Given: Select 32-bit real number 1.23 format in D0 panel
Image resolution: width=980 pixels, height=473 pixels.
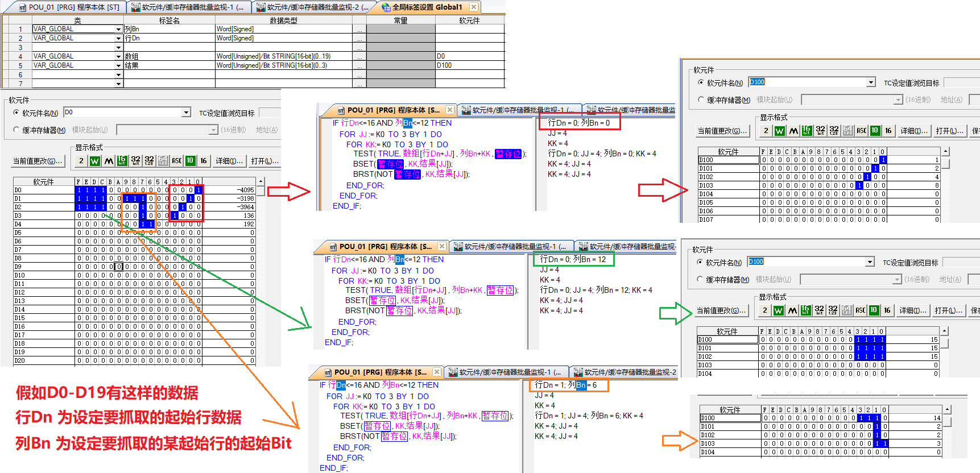Looking at the screenshot, I should point(150,161).
